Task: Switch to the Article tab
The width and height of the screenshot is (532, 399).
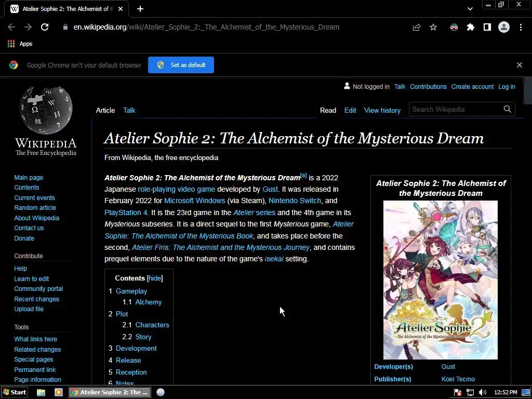Action: coord(105,110)
